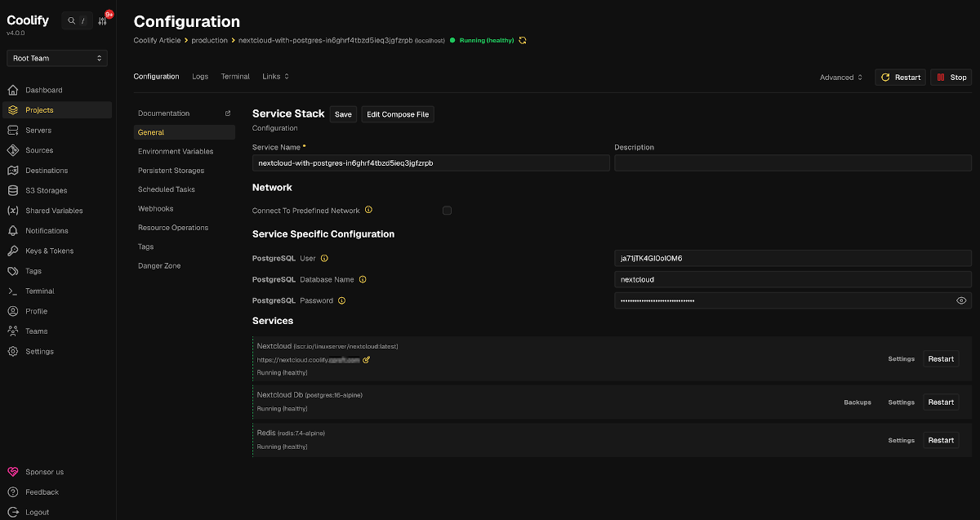The image size is (980, 520).
Task: Click the Servers icon in sidebar
Action: tap(12, 130)
